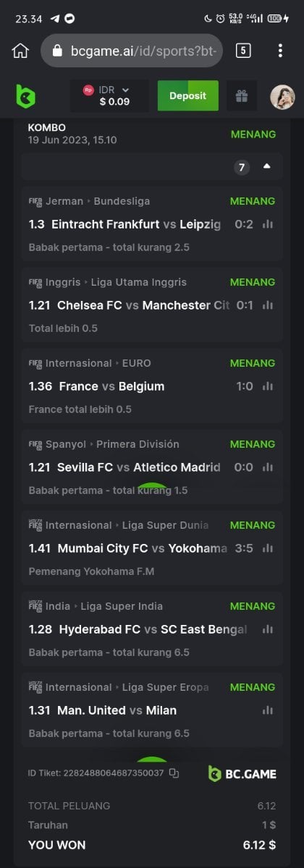304x868 pixels.
Task: Click the Deposit button
Action: pos(188,95)
